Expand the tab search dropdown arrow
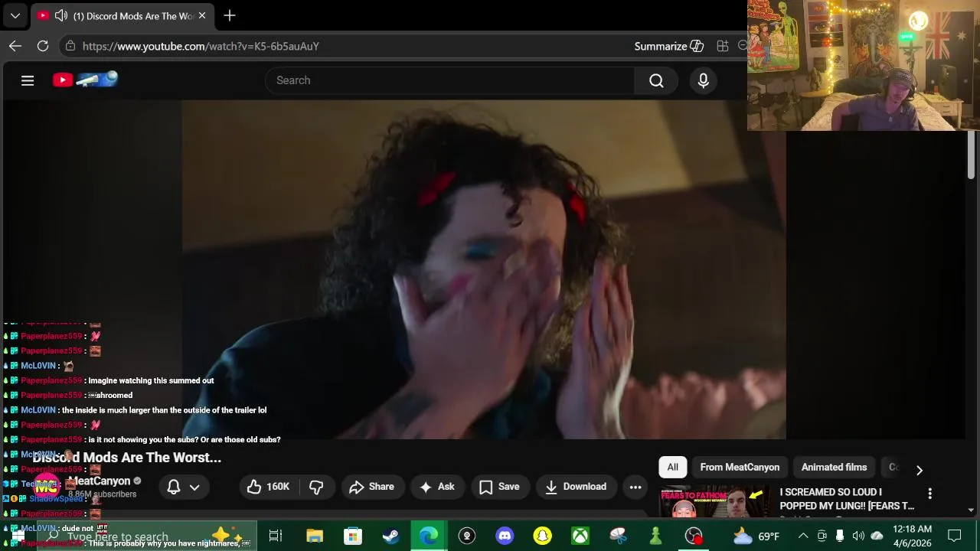980x551 pixels. (x=15, y=15)
